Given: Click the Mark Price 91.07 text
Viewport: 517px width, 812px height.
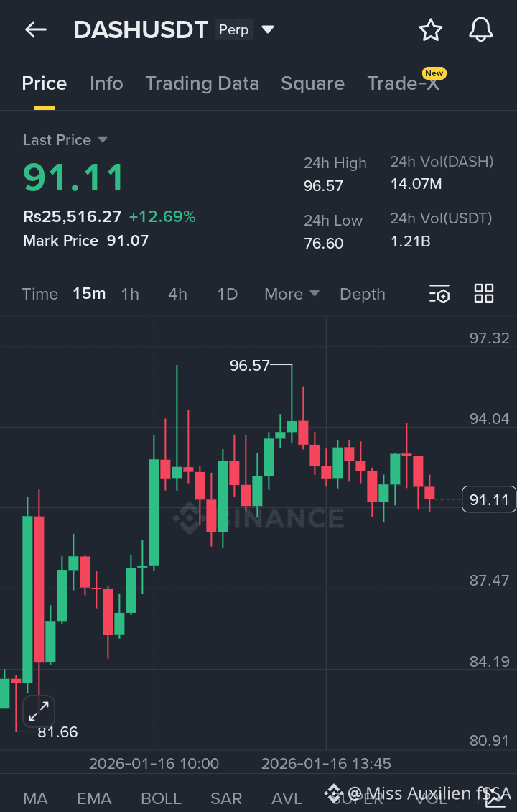Looking at the screenshot, I should click(x=86, y=240).
